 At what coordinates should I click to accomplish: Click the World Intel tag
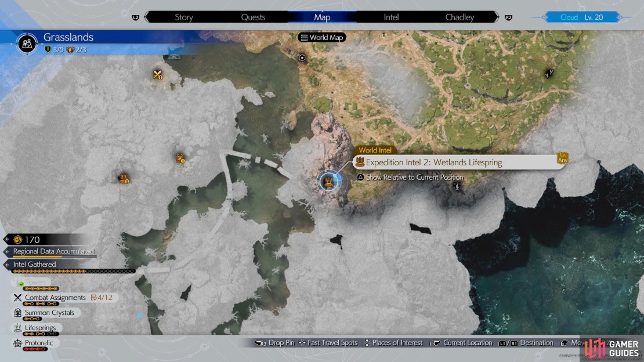(375, 150)
